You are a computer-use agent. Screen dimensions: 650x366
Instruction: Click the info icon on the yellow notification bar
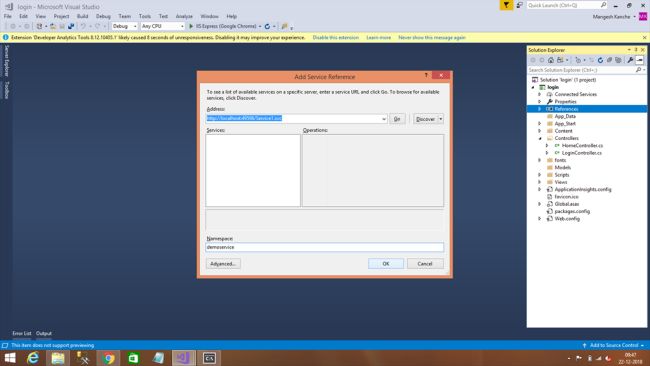(x=5, y=37)
